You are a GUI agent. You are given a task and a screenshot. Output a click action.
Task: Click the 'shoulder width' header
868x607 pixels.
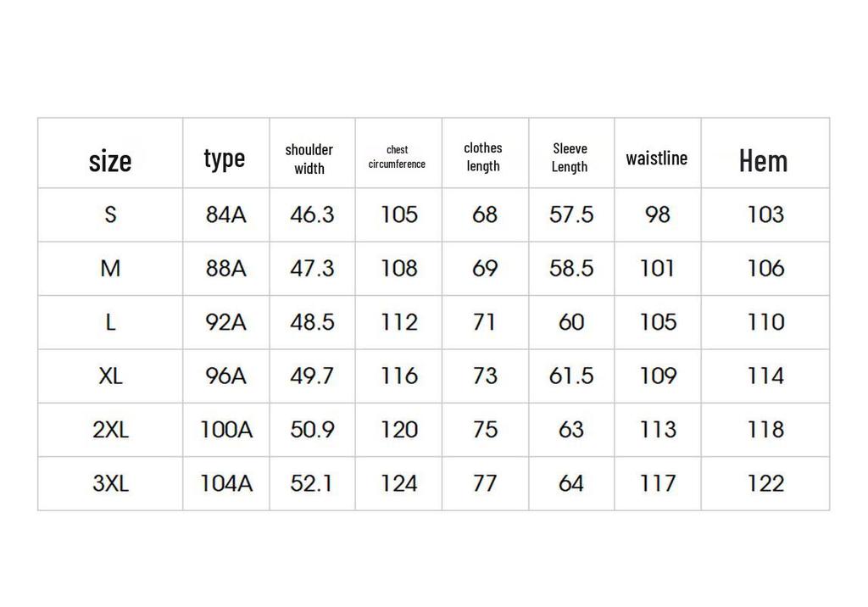[309, 159]
